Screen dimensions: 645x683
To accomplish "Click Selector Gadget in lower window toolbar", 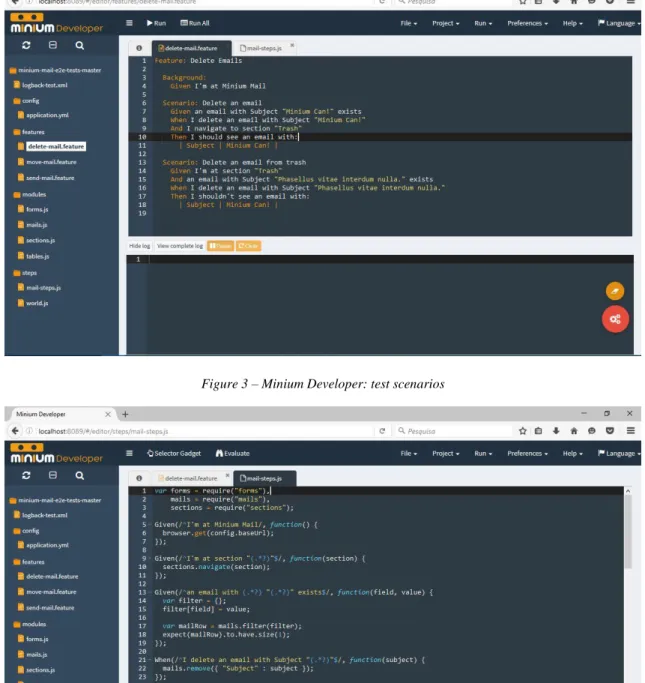I will click(x=174, y=453).
